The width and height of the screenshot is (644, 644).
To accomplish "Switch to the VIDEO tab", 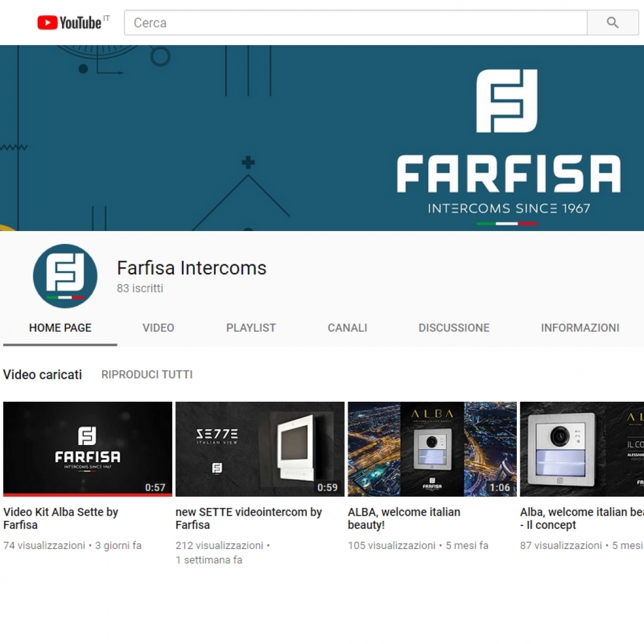I will (x=158, y=328).
